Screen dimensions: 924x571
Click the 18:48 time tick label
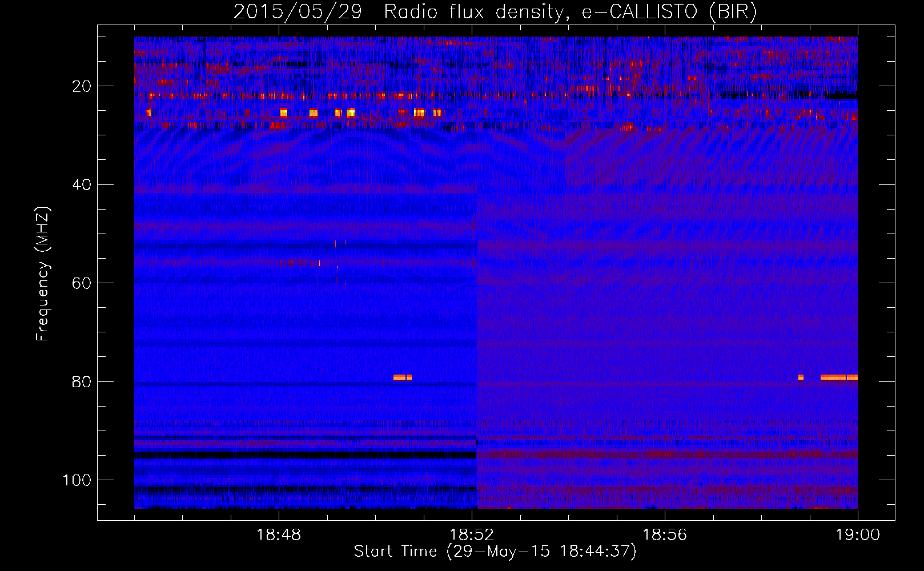(279, 535)
